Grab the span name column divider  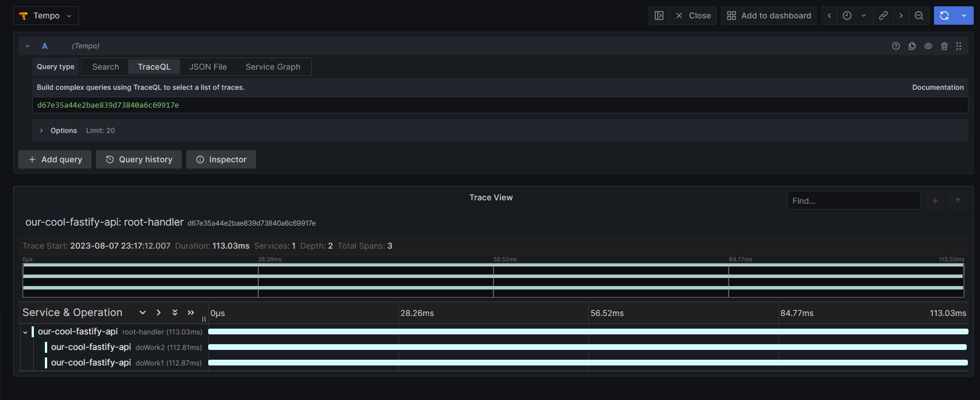[204, 319]
